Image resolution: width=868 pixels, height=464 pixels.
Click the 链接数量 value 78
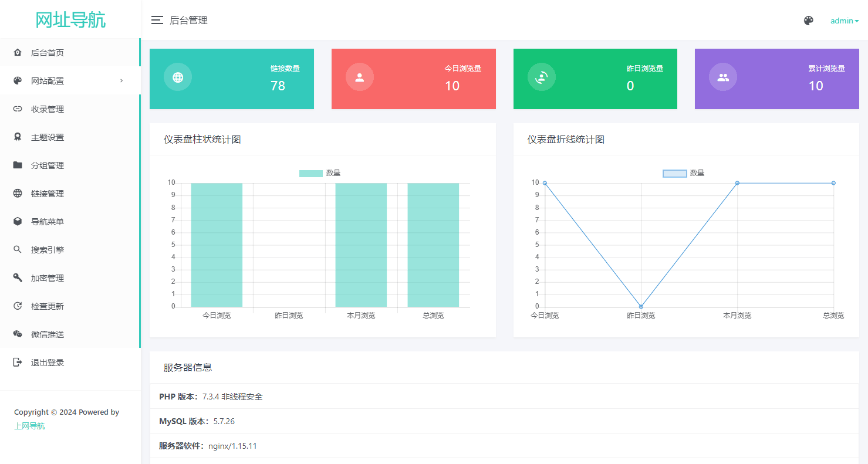pyautogui.click(x=278, y=86)
